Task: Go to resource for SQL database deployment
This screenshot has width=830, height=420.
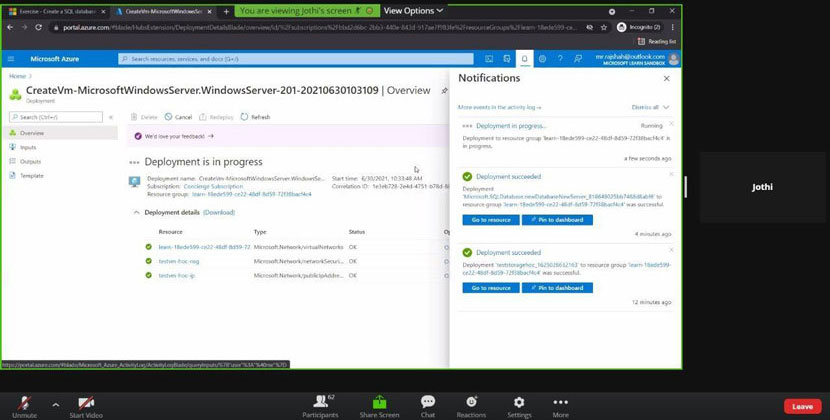Action: click(x=491, y=220)
